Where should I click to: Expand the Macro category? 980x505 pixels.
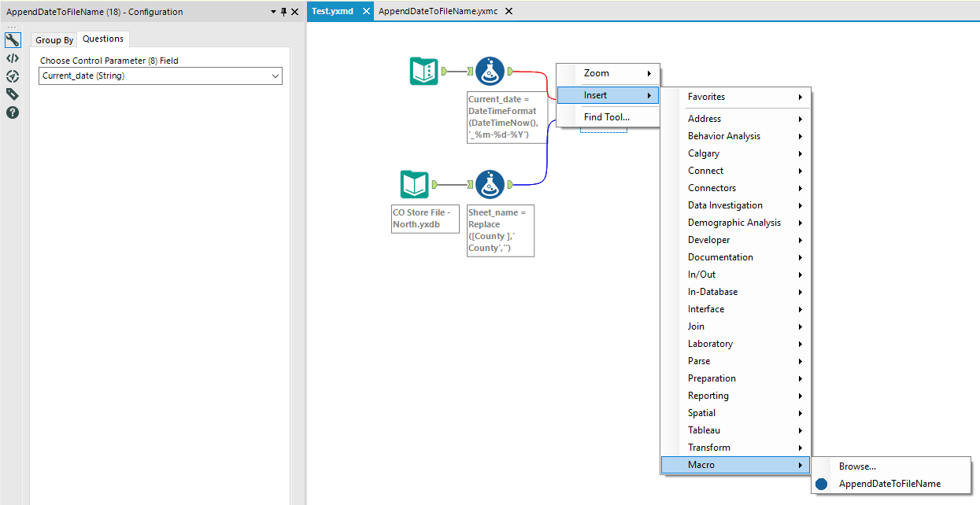click(735, 465)
